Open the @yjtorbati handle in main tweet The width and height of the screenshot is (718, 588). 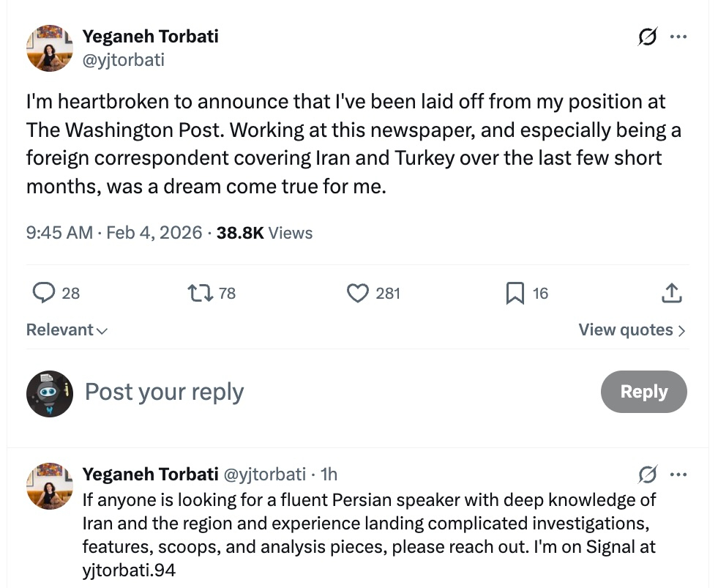tap(123, 60)
